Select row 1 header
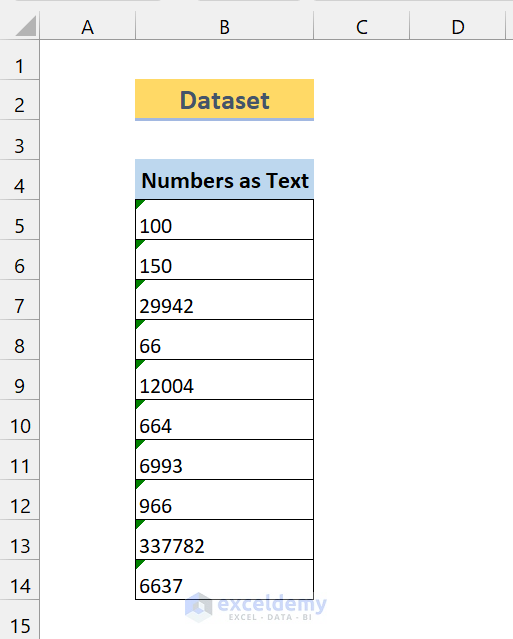Screen dimensions: 513x639 tap(20, 59)
